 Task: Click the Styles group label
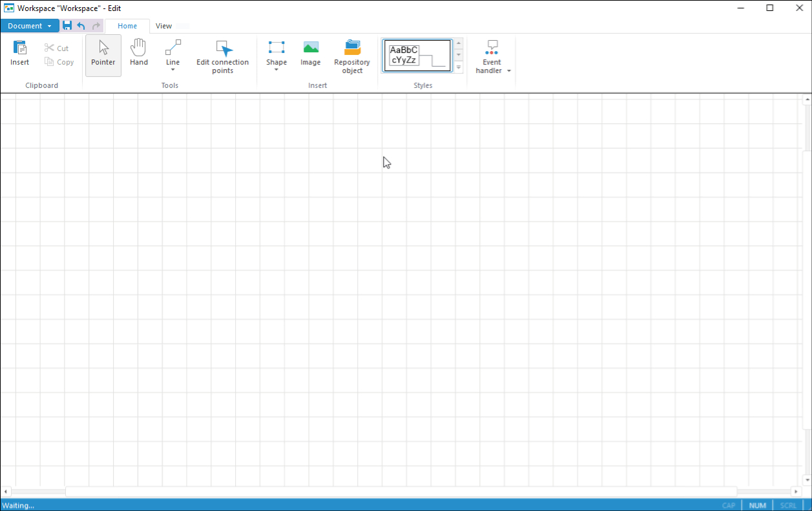[423, 85]
